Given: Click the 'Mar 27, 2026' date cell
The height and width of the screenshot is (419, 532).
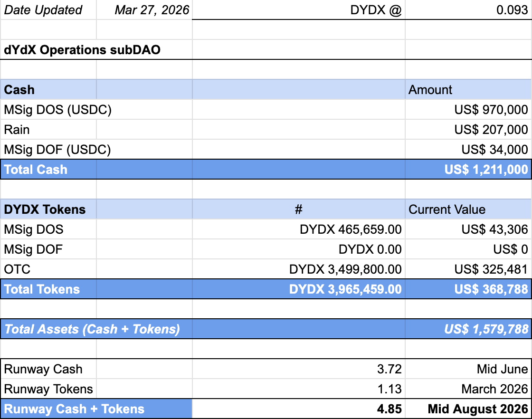Looking at the screenshot, I should tap(144, 10).
